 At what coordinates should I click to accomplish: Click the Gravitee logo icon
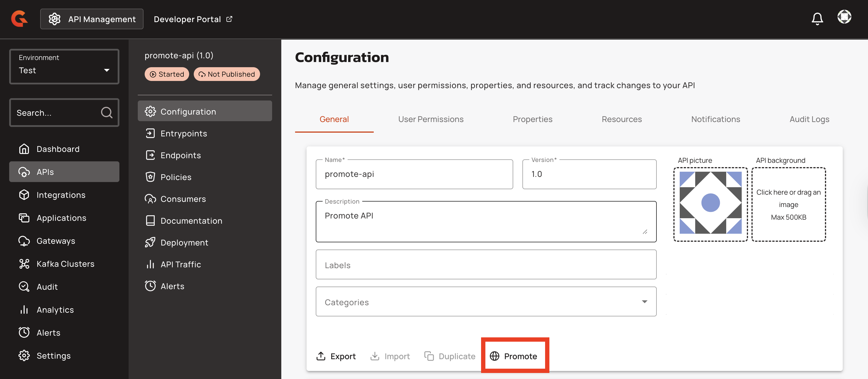(19, 19)
